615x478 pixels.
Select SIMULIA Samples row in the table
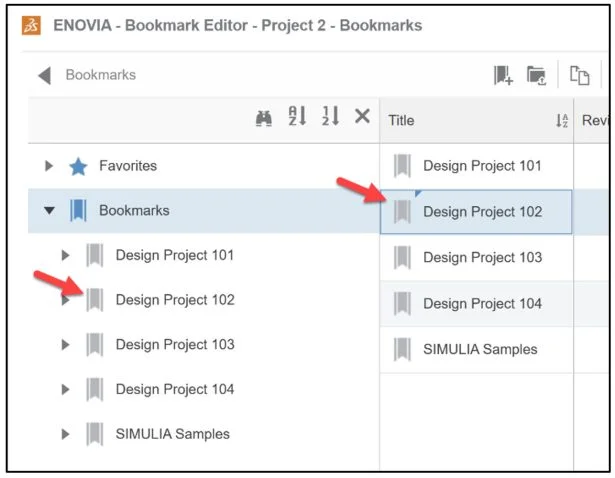coord(479,349)
